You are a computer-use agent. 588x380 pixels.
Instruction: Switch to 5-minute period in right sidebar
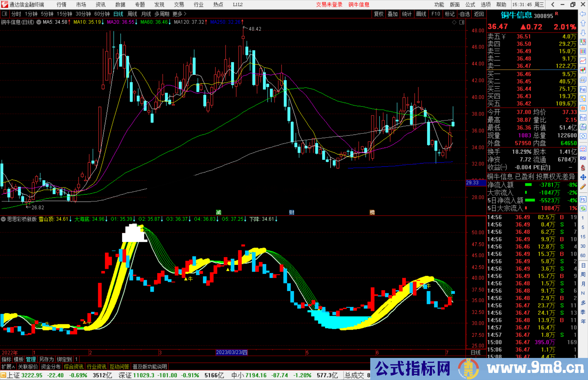(x=583, y=227)
